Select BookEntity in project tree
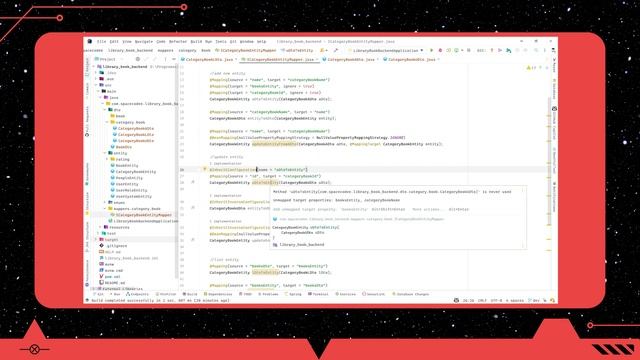This screenshot has width=640, height=360. point(124,165)
